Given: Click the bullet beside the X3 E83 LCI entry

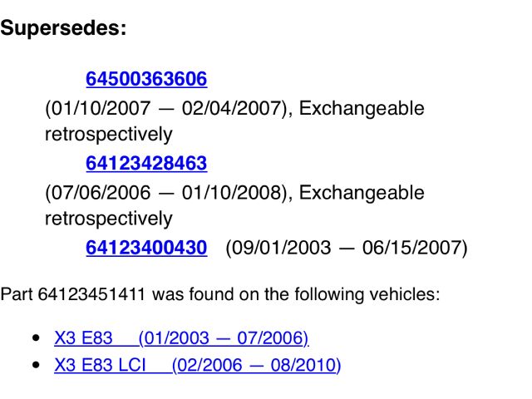Looking at the screenshot, I should pos(34,366).
